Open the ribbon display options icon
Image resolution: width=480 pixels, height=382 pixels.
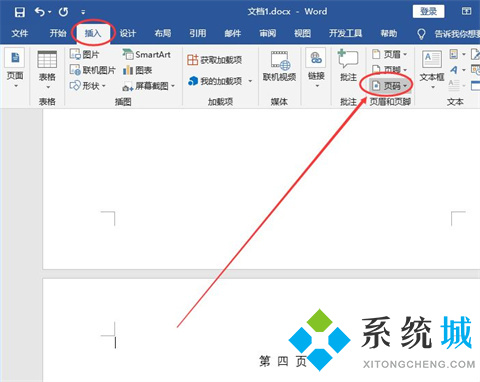coord(467,12)
